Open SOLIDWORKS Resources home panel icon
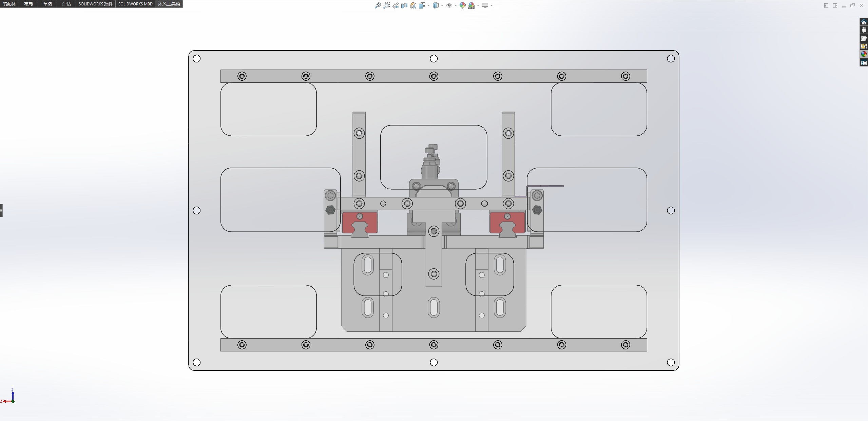 coord(864,22)
